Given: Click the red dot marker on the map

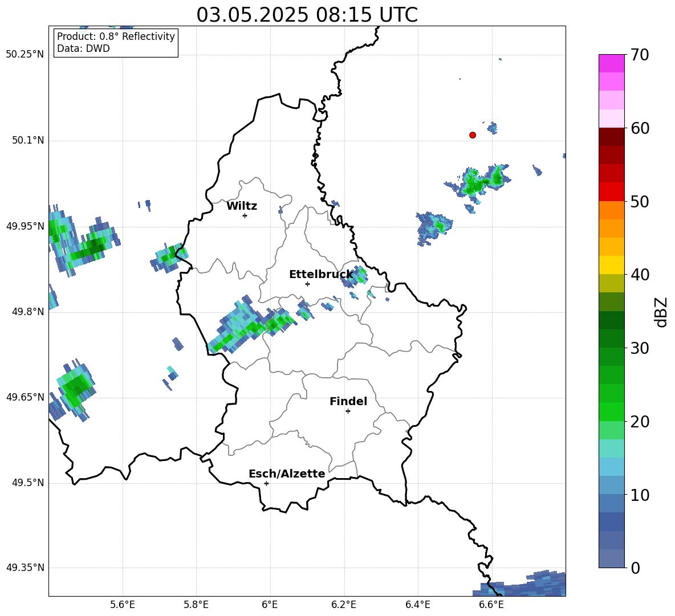Looking at the screenshot, I should pos(473,135).
